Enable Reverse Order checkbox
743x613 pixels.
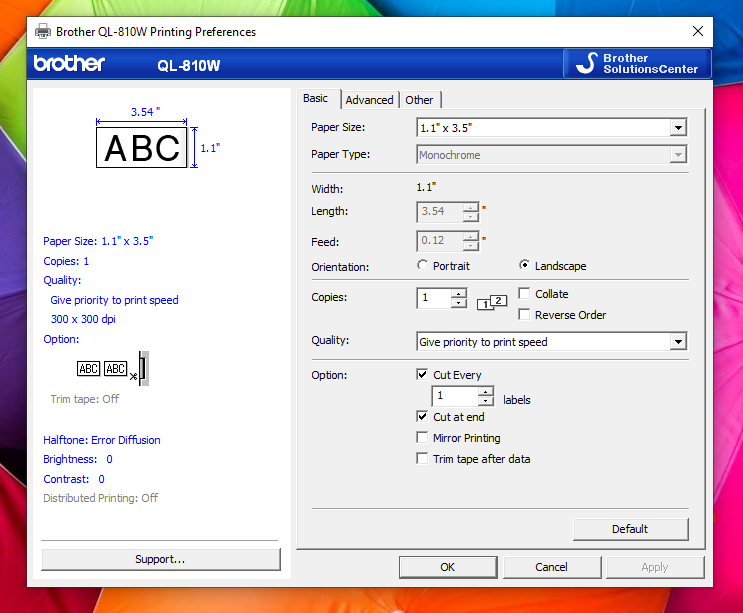point(524,315)
